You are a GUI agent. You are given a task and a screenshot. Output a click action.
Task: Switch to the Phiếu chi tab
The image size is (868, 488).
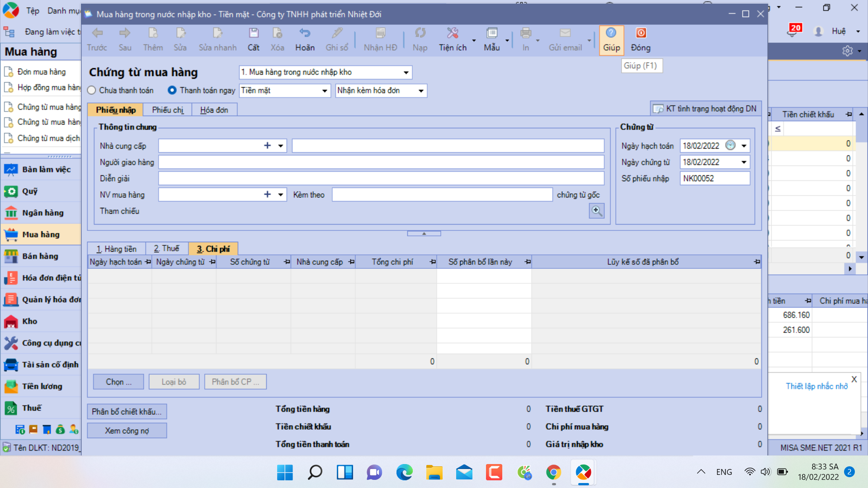pos(167,110)
